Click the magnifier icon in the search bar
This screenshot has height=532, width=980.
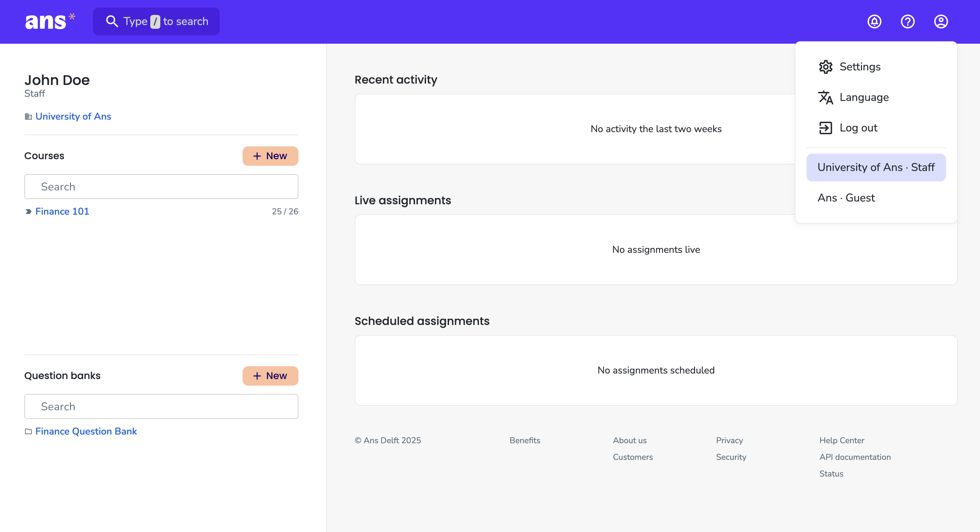112,21
